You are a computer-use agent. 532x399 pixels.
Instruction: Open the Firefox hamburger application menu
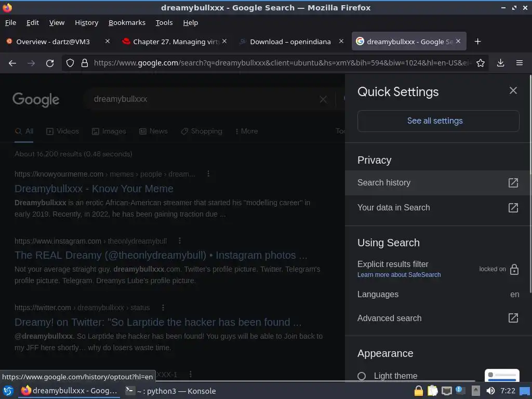click(519, 63)
